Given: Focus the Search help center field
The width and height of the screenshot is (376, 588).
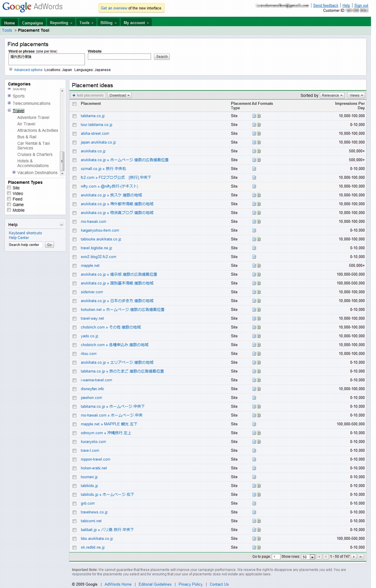Looking at the screenshot, I should tap(26, 245).
